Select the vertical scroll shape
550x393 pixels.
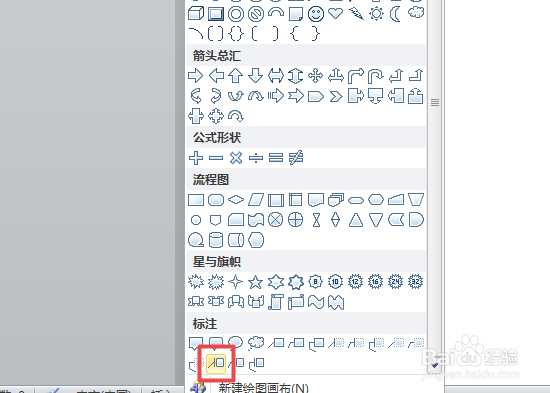[x=276, y=302]
